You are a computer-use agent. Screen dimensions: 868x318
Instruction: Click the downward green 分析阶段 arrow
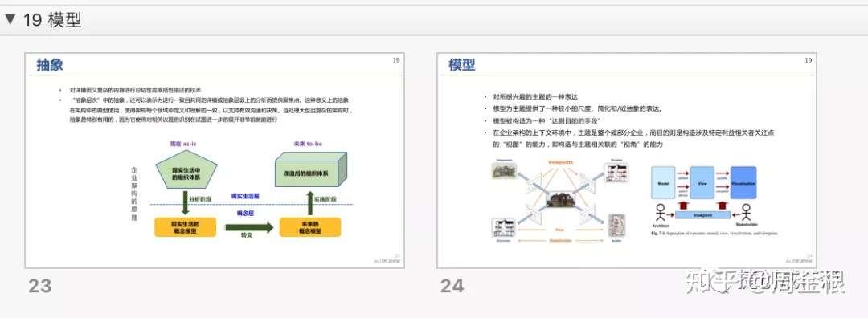point(185,202)
